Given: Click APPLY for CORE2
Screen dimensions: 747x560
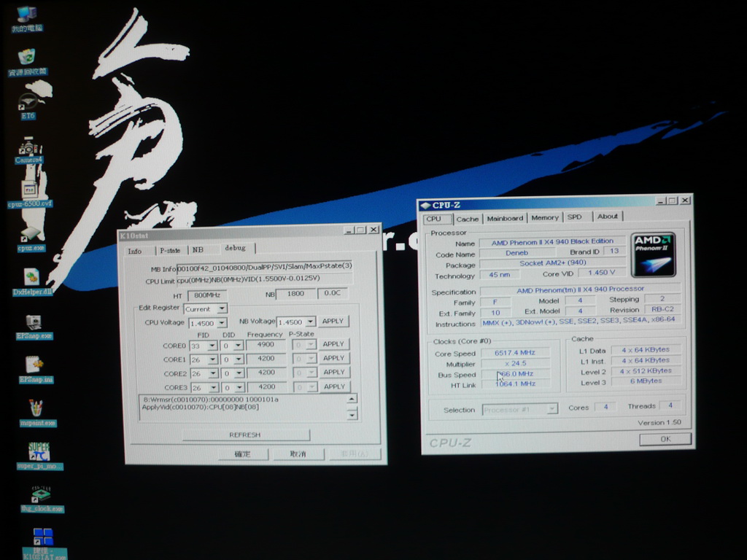Looking at the screenshot, I should [x=334, y=372].
